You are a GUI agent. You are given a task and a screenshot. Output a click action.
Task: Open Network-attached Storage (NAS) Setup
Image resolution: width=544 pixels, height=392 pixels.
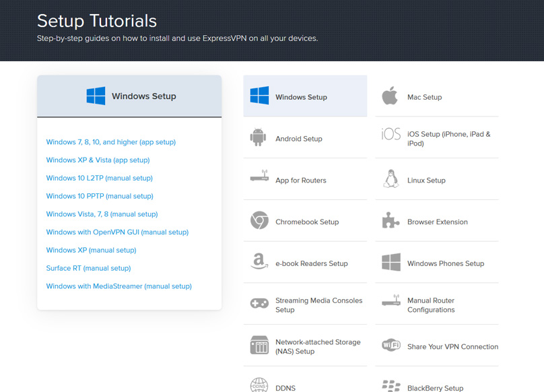305,346
